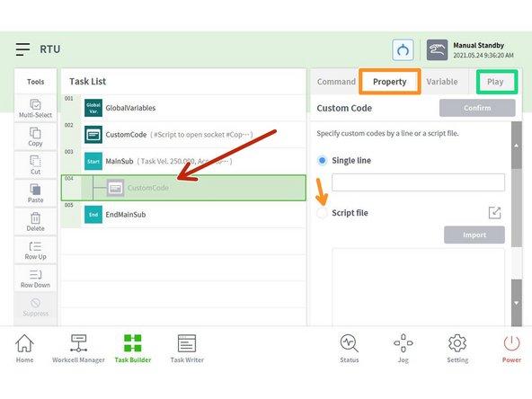Click the Task List heading
The height and width of the screenshot is (399, 532).
click(x=87, y=82)
